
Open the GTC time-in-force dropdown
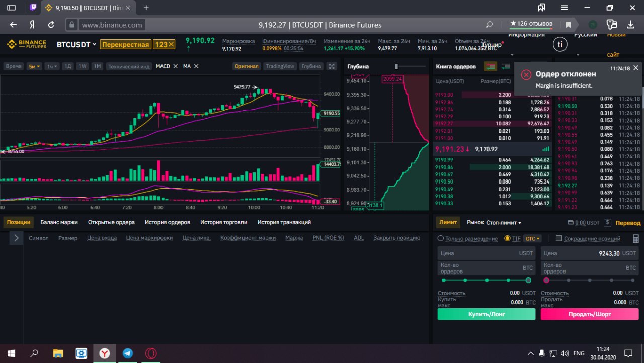pos(532,239)
